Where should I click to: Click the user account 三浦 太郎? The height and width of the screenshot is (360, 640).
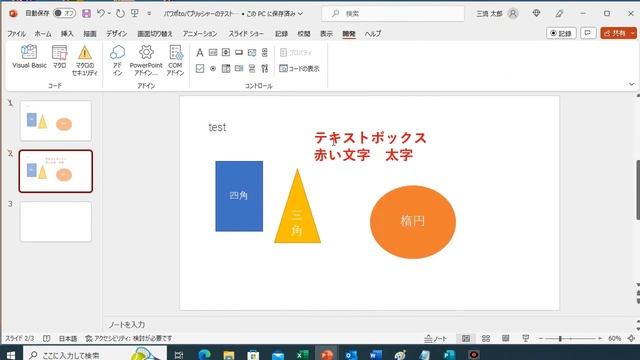[497, 13]
